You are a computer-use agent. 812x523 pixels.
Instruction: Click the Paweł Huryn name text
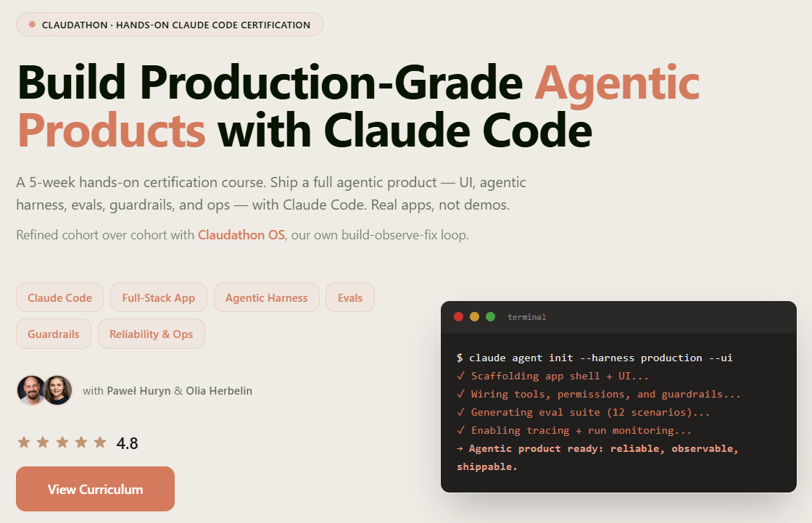[138, 391]
